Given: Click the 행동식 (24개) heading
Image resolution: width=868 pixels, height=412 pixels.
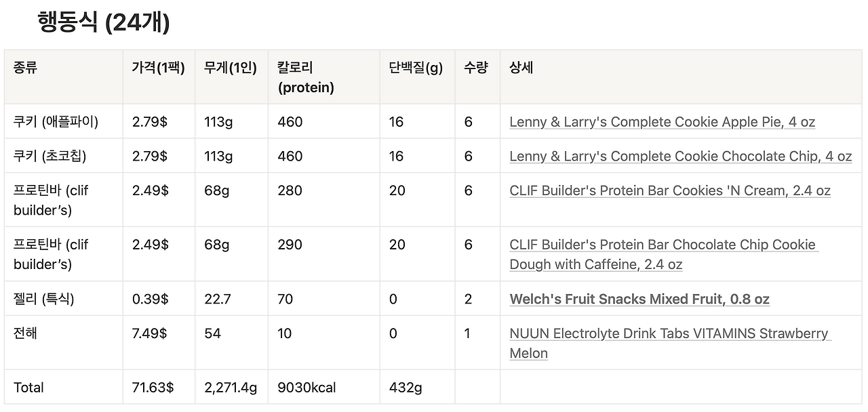Looking at the screenshot, I should click(x=104, y=22).
